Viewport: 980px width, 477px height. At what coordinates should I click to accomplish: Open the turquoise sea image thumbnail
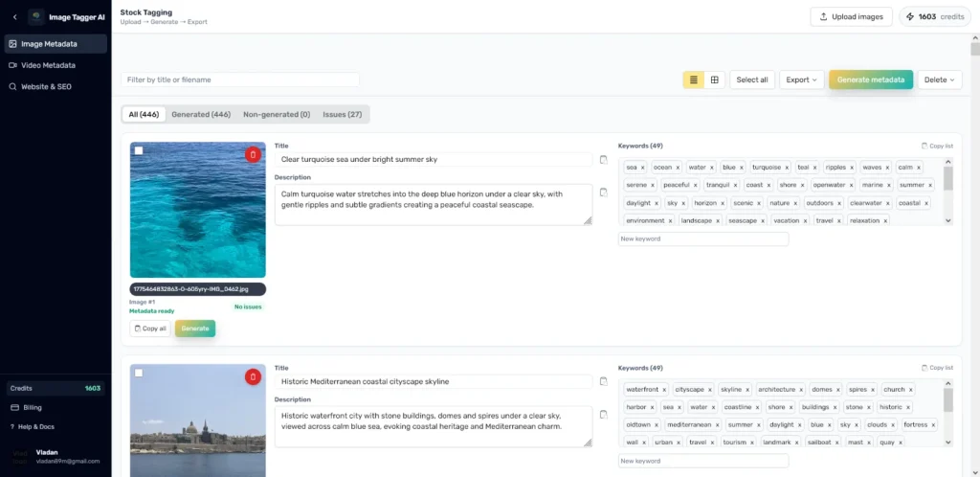(x=197, y=210)
